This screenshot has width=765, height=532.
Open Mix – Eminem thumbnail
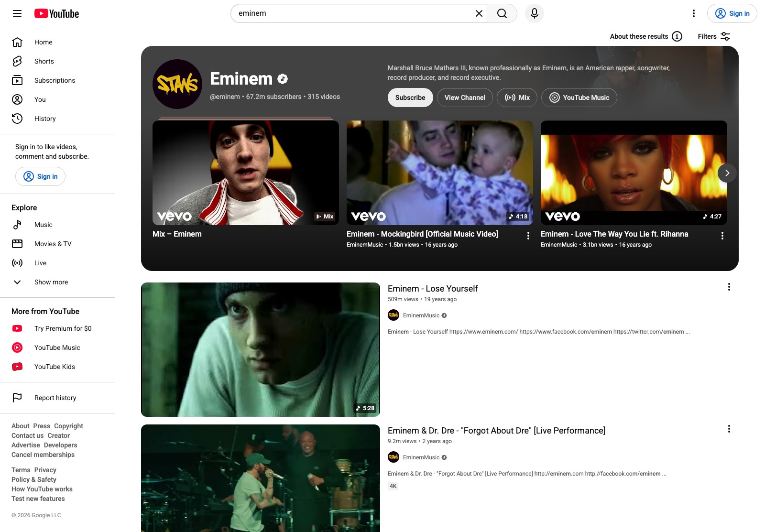(246, 173)
